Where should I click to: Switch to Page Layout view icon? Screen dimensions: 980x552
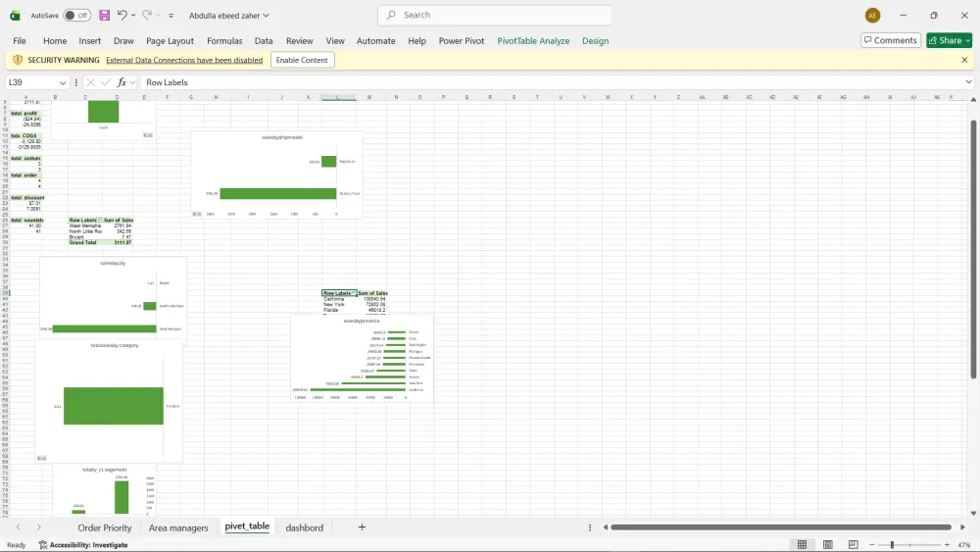(x=827, y=544)
